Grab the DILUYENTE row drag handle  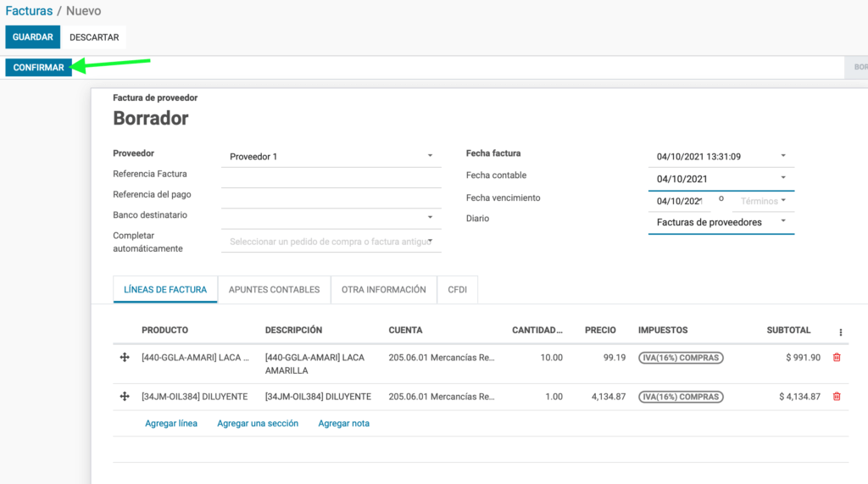point(125,397)
